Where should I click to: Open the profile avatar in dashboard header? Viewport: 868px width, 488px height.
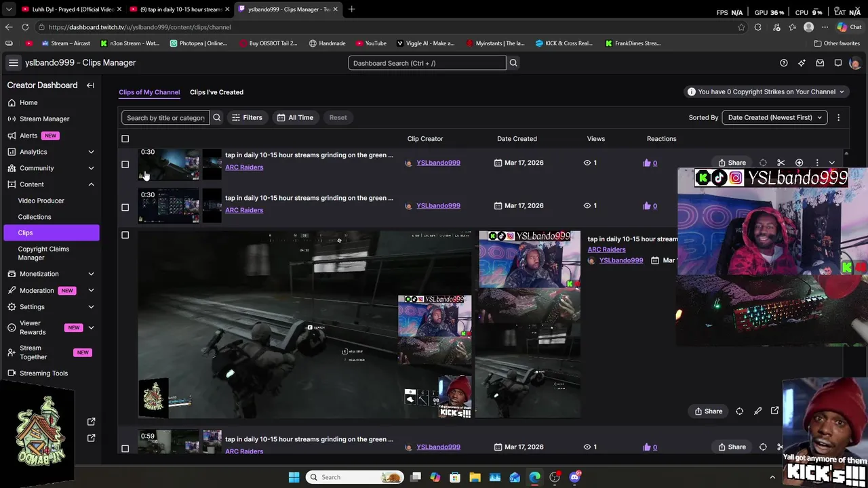click(854, 63)
